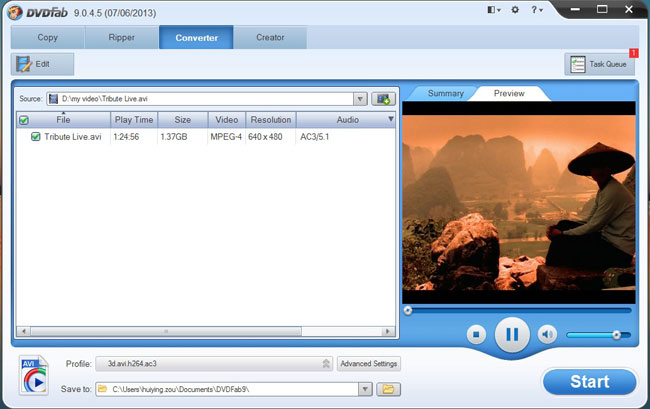The height and width of the screenshot is (409, 650).
Task: Click the 640 x 480 resolution cell
Action: tap(265, 137)
